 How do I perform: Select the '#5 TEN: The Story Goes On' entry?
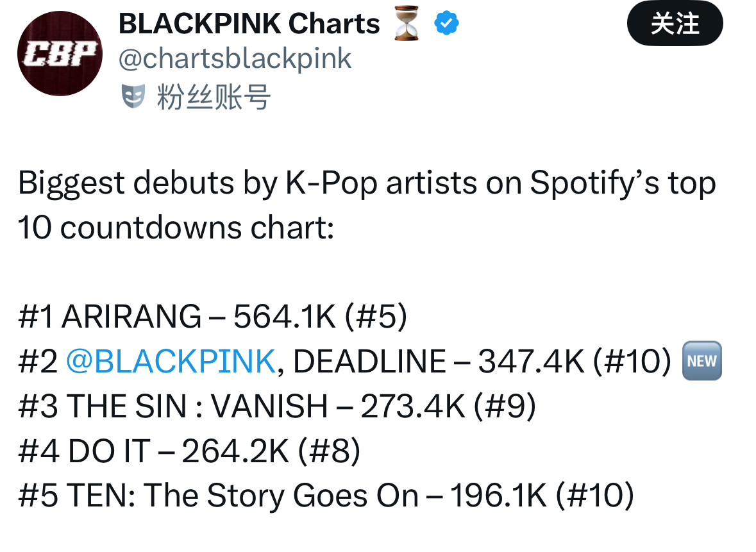[218, 496]
